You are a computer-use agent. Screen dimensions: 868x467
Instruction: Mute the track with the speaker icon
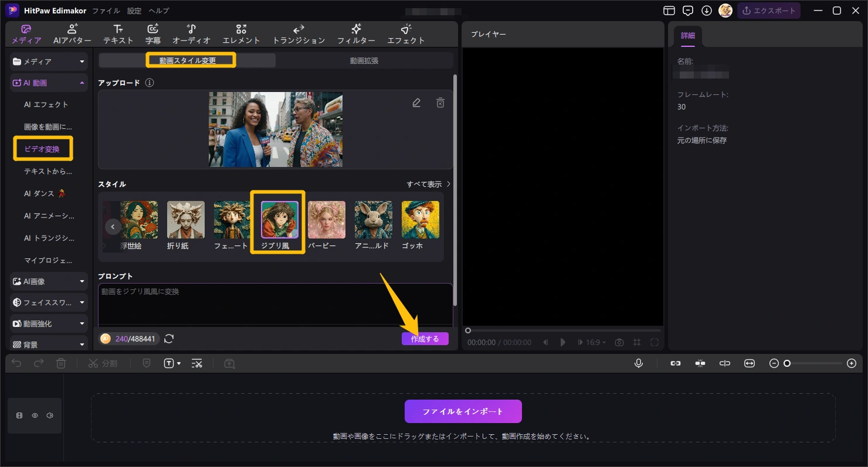tap(50, 415)
